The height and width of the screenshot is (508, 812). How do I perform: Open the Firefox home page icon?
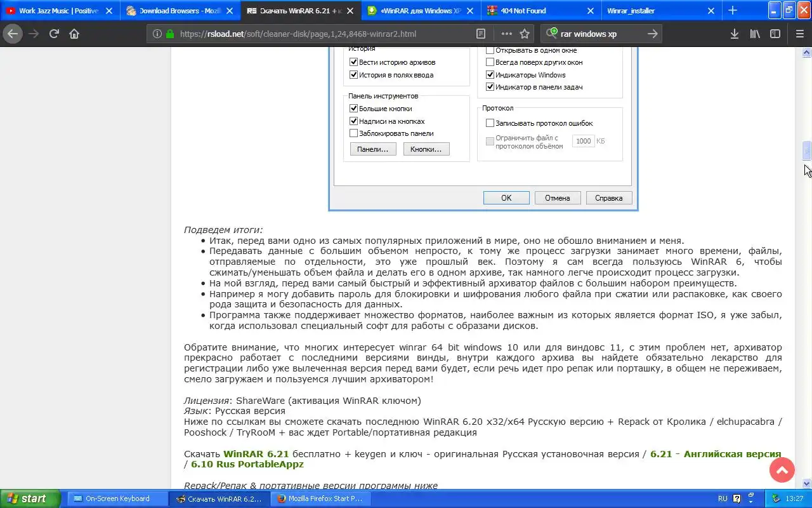(74, 34)
